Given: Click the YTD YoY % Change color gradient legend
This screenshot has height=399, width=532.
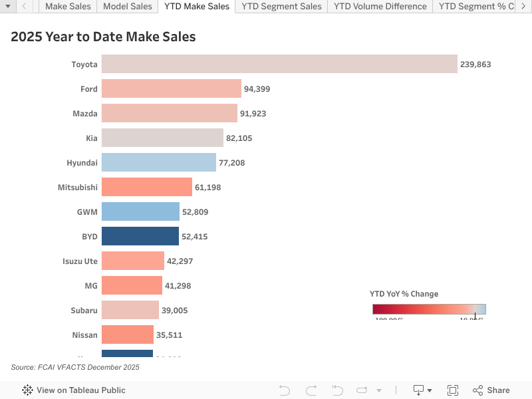Looking at the screenshot, I should click(x=428, y=309).
